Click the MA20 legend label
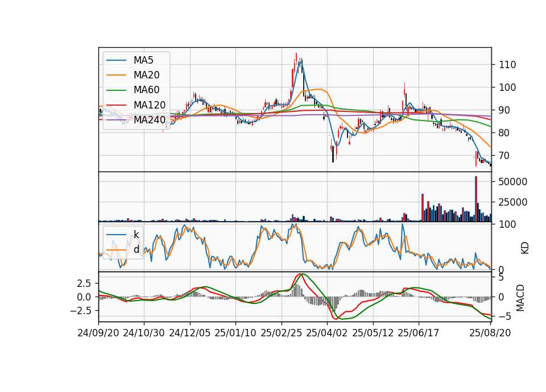 (x=146, y=75)
